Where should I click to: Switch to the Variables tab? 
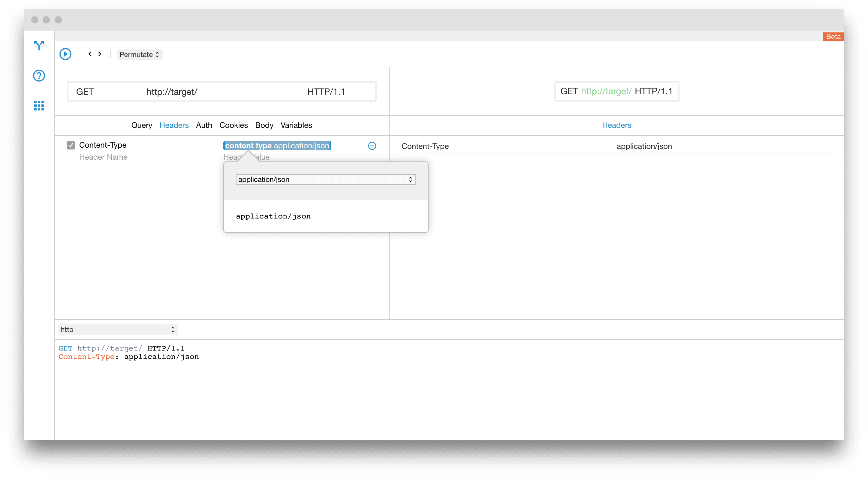[x=296, y=125]
